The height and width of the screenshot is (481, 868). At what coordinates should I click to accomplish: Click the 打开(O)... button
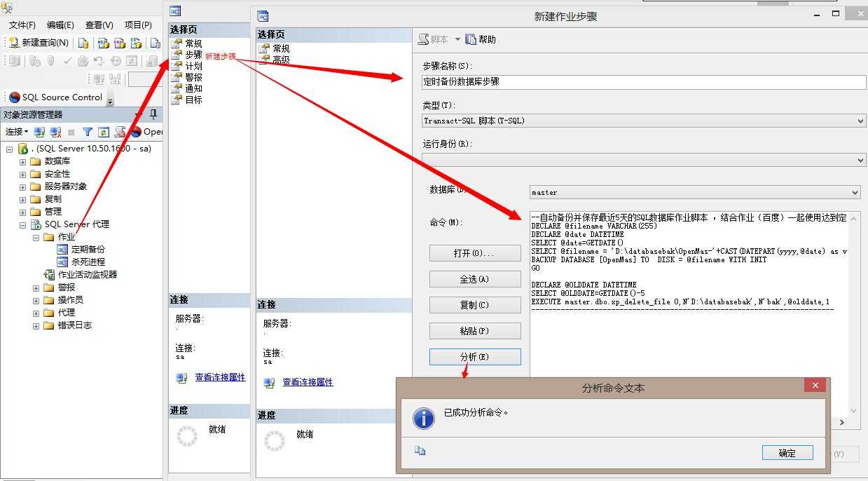point(475,253)
